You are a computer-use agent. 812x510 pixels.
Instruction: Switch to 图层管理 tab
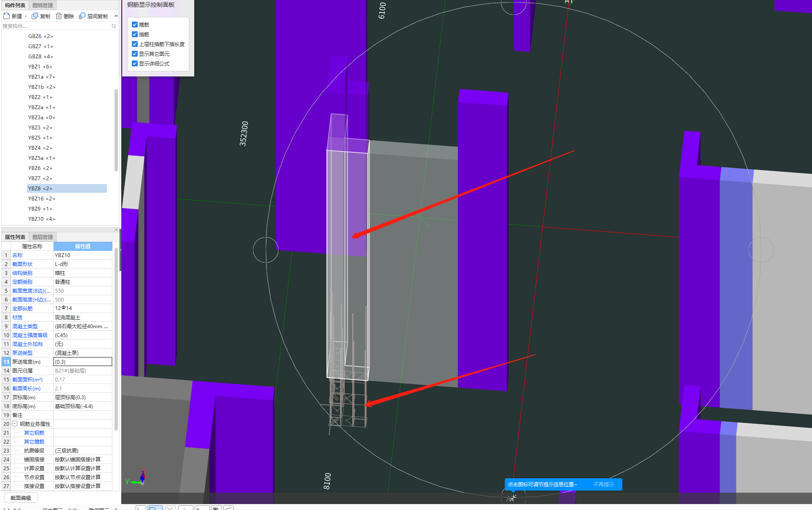(43, 237)
